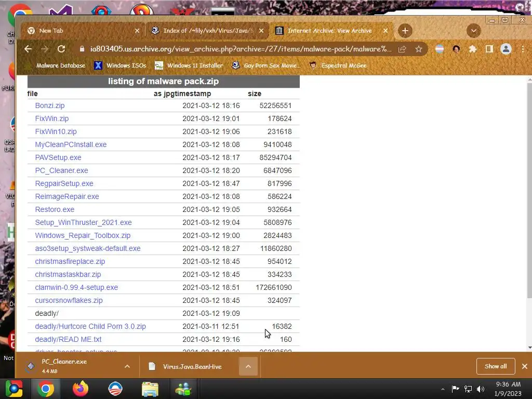
Task: Open the RegpairSetup.exe link
Action: click(x=64, y=183)
